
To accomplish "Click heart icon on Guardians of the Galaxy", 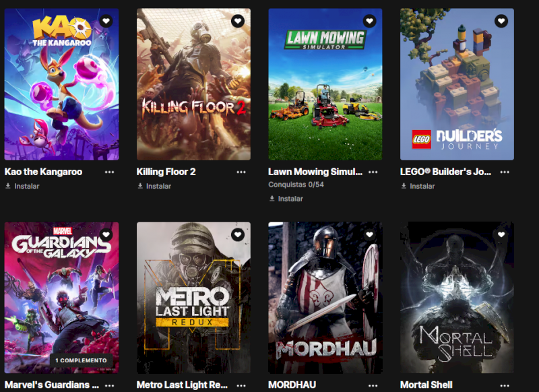I will (106, 234).
